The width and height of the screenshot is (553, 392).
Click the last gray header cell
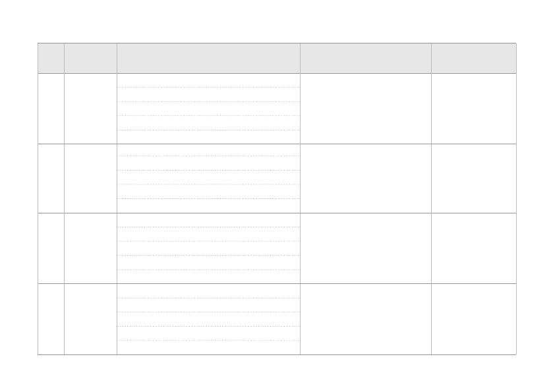(x=474, y=59)
